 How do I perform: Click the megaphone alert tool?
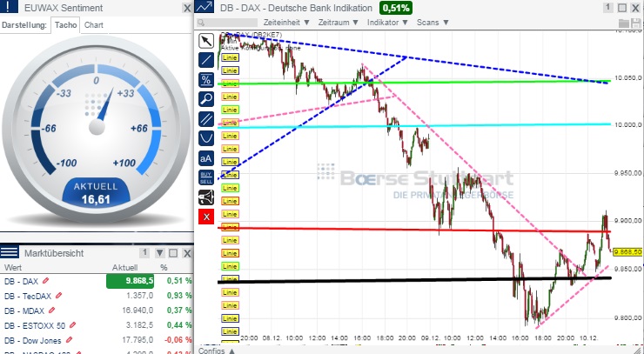click(206, 197)
